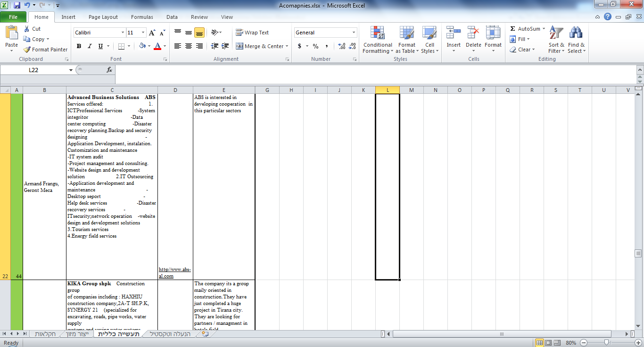Expand the Name Box dropdown arrow
The width and height of the screenshot is (644, 347).
[71, 70]
